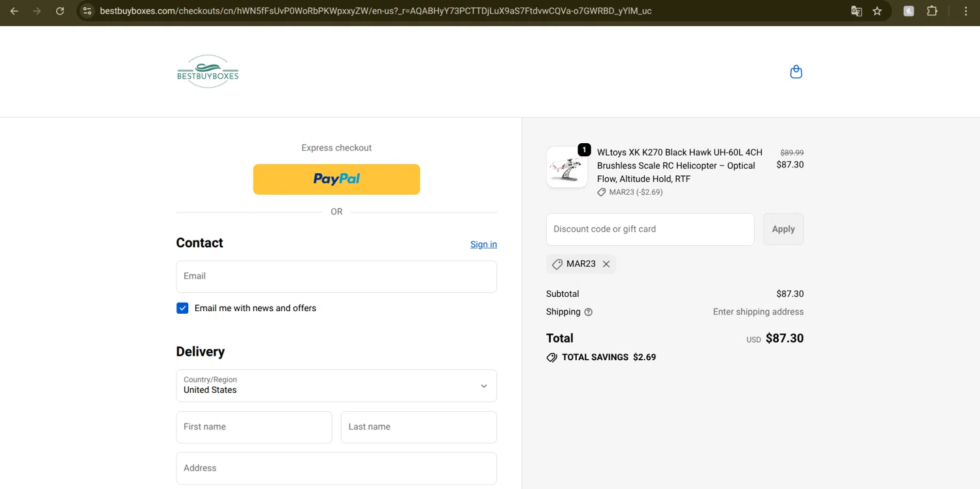Image resolution: width=980 pixels, height=489 pixels.
Task: Click the Enter shipping address text
Action: [759, 312]
